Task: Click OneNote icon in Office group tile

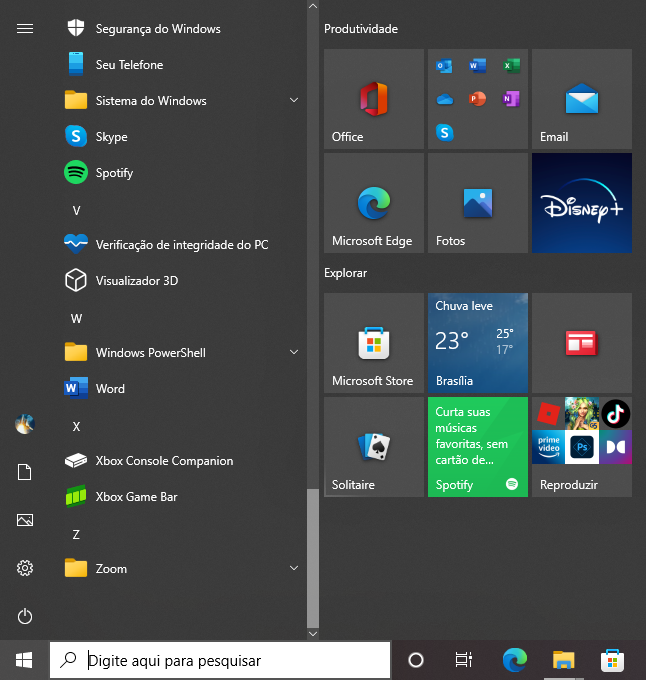Action: 512,99
